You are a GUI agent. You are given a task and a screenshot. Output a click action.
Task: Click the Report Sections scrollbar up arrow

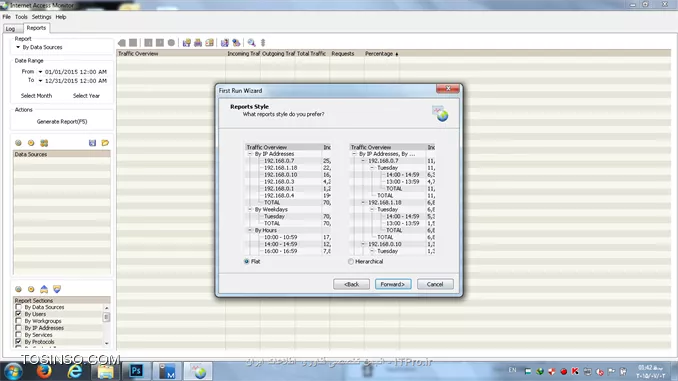pos(106,307)
